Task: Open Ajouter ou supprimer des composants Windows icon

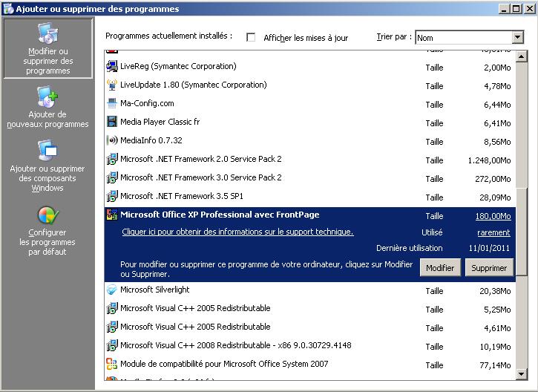Action: [47, 150]
